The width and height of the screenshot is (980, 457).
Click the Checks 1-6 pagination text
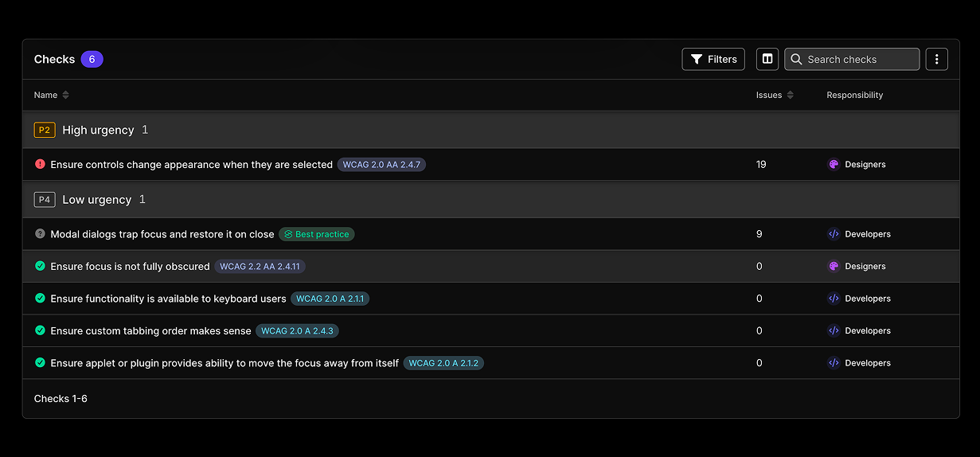pyautogui.click(x=61, y=398)
